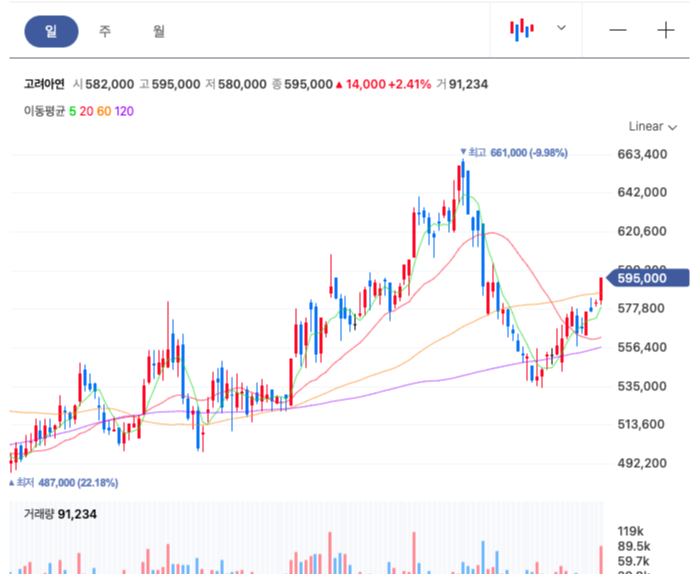The image size is (700, 574).
Task: Click the low price 580,000 value
Action: 242,84
